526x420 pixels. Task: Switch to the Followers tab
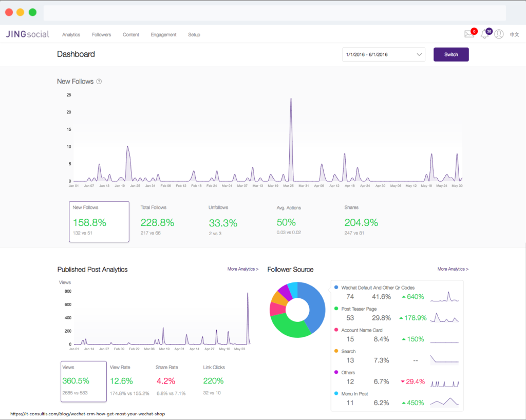101,34
